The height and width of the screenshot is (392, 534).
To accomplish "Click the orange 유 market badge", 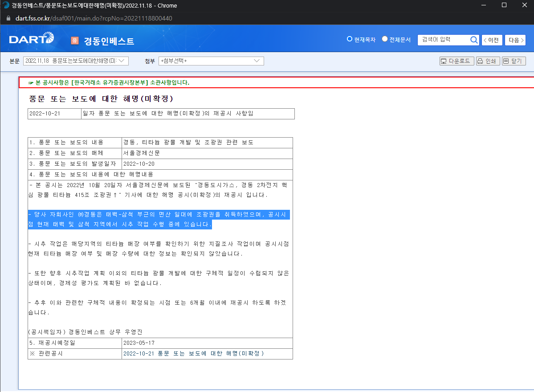I will pyautogui.click(x=75, y=41).
